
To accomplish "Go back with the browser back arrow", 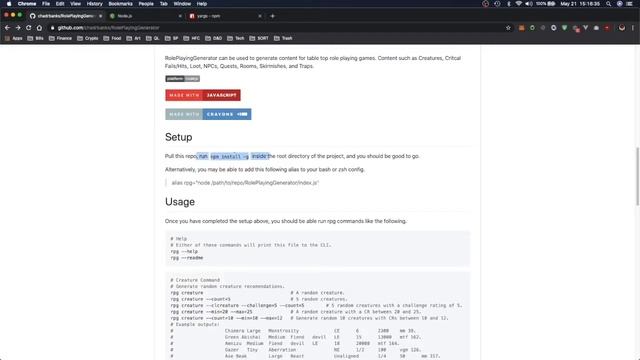I will (x=7, y=28).
